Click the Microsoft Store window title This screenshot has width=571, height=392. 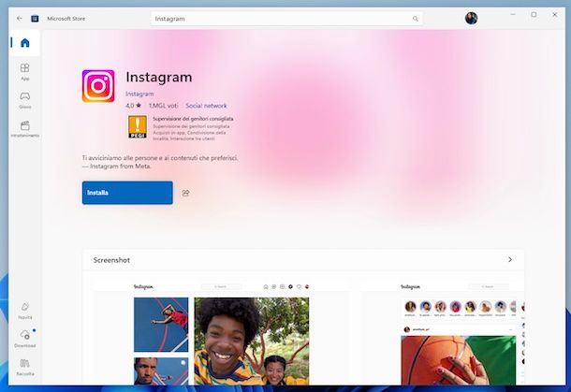pos(66,19)
